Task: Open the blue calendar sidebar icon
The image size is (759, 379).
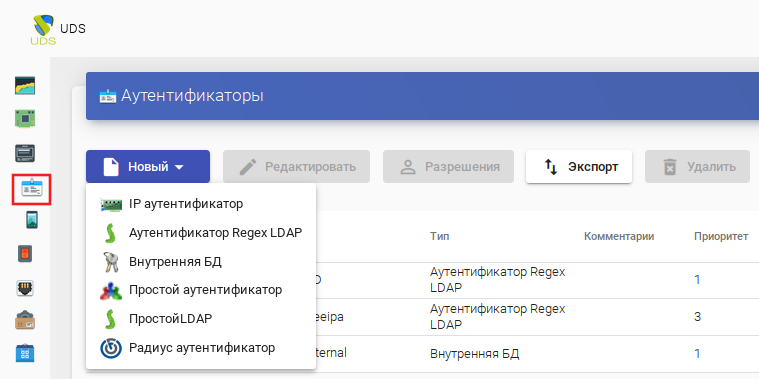Action: coord(25,353)
